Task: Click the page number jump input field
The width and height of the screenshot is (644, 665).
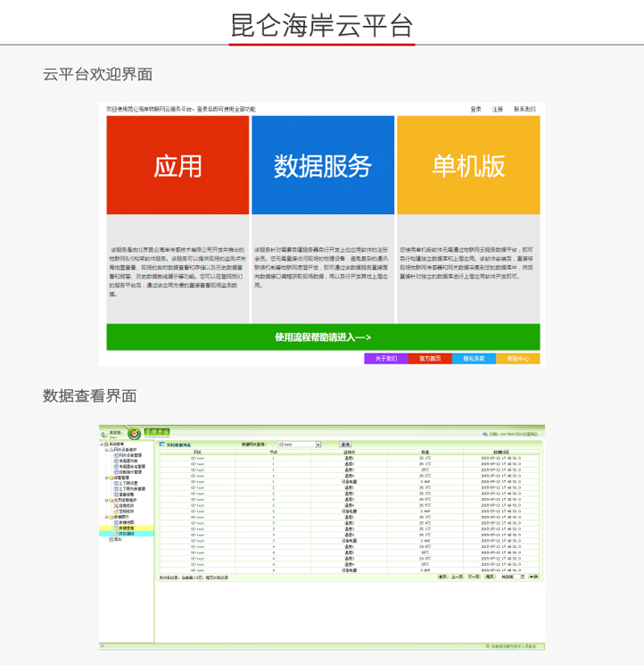Action: (x=516, y=577)
